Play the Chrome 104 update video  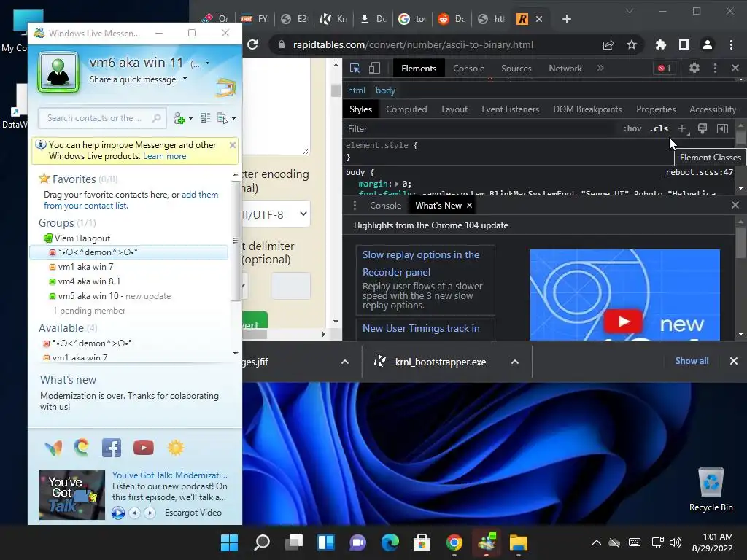pos(624,322)
